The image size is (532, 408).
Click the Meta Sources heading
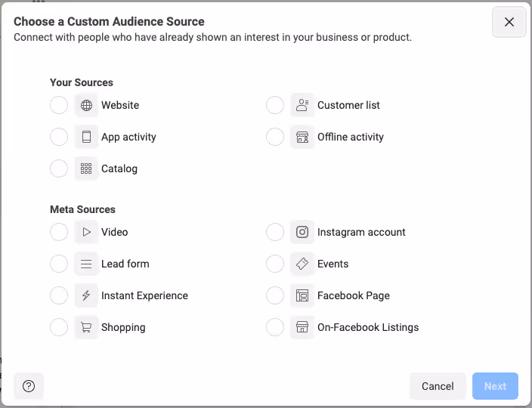click(82, 209)
